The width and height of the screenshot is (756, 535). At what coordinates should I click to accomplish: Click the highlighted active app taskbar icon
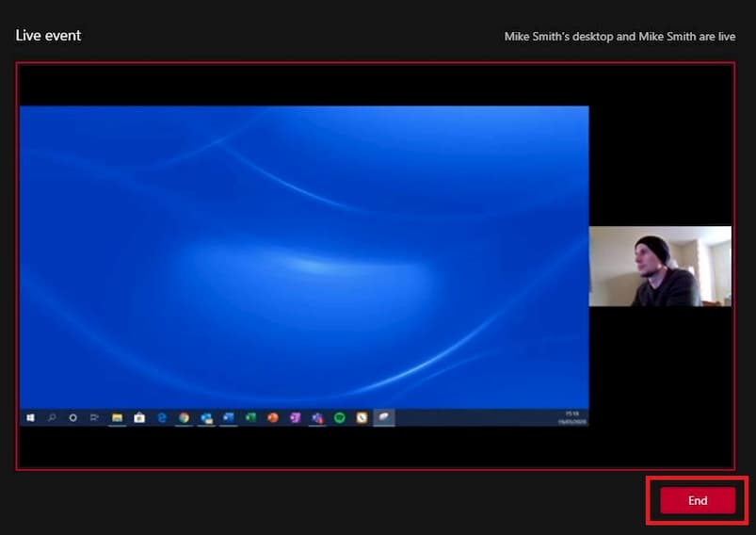pos(384,418)
